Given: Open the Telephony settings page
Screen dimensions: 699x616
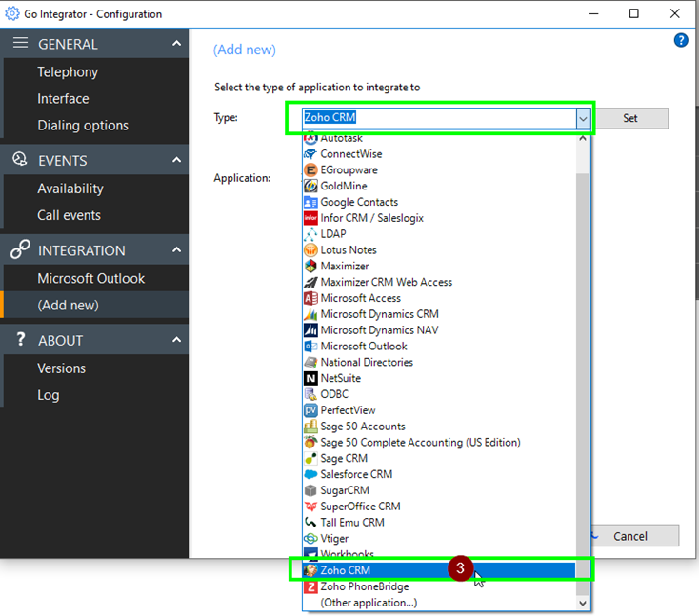Looking at the screenshot, I should pyautogui.click(x=68, y=72).
